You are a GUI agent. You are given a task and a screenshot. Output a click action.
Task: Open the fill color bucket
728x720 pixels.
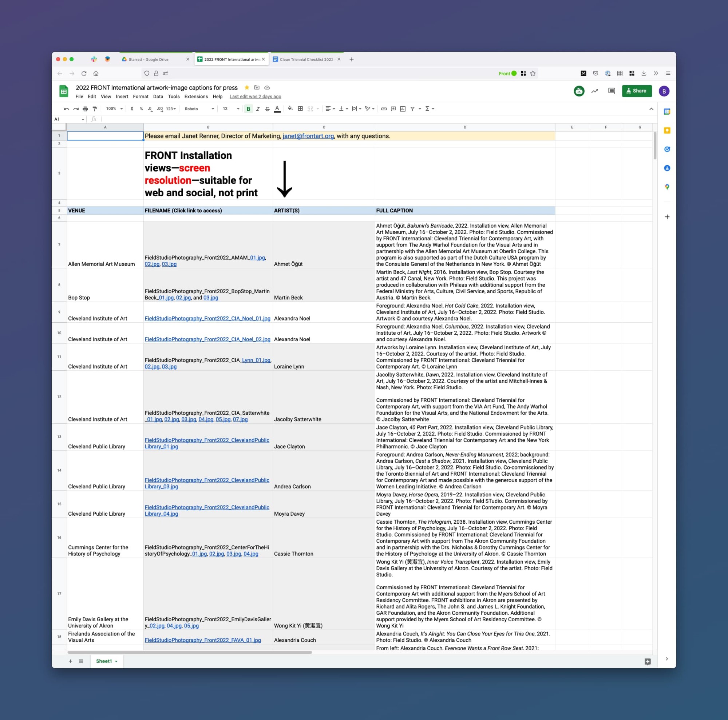tap(290, 109)
